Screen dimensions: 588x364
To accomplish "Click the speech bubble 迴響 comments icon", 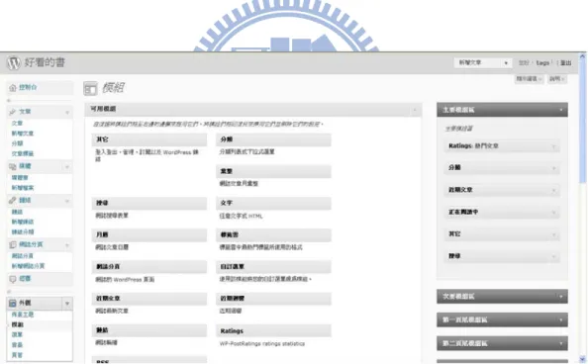I will tap(13, 279).
